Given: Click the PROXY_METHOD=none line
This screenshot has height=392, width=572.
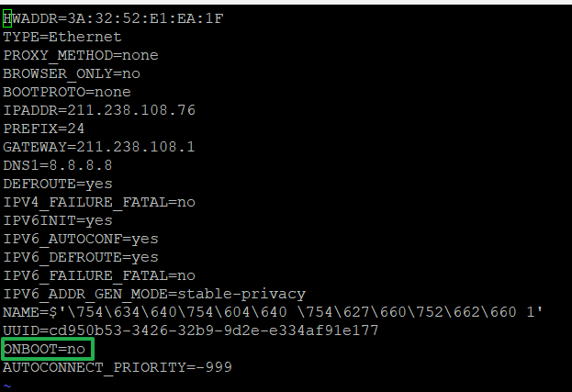Looking at the screenshot, I should coord(81,55).
